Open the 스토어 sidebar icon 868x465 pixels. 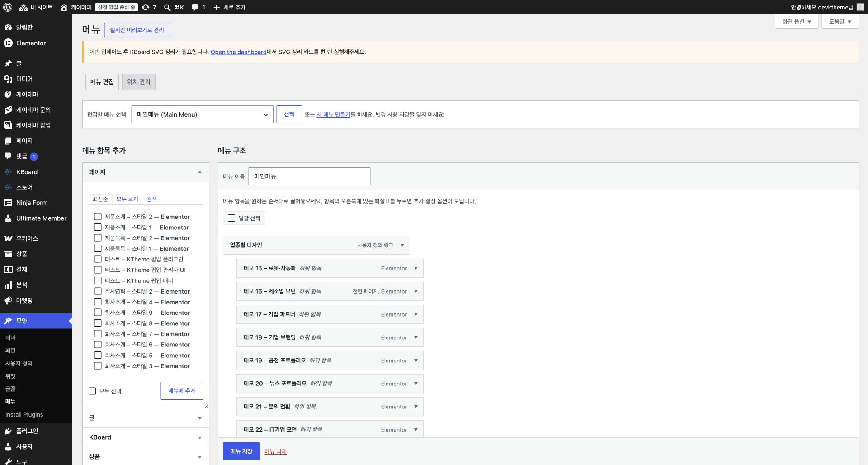coord(8,187)
